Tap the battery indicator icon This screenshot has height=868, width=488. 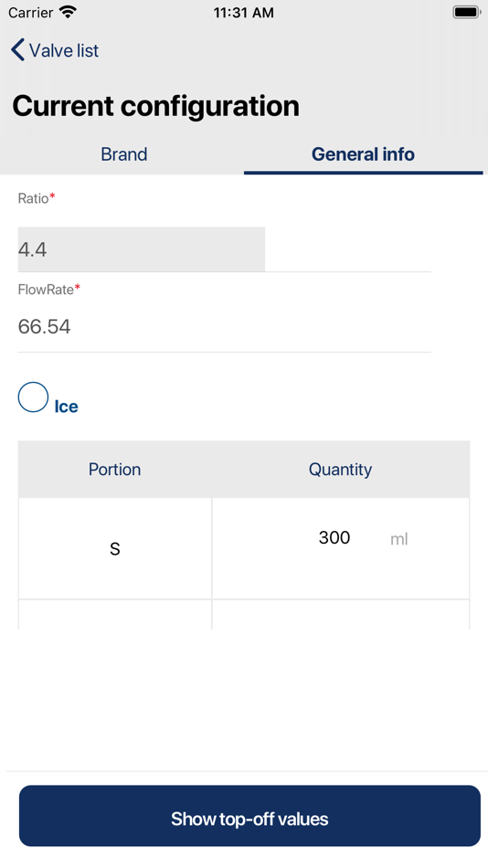pos(466,12)
